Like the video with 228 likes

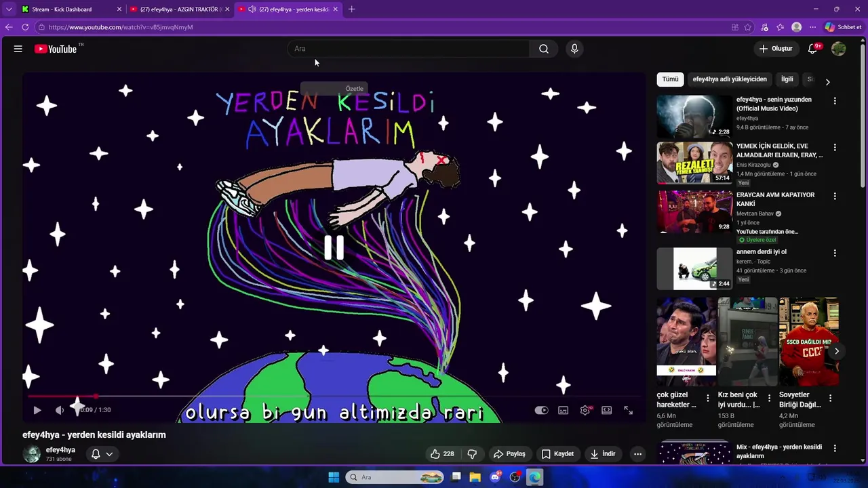point(442,454)
